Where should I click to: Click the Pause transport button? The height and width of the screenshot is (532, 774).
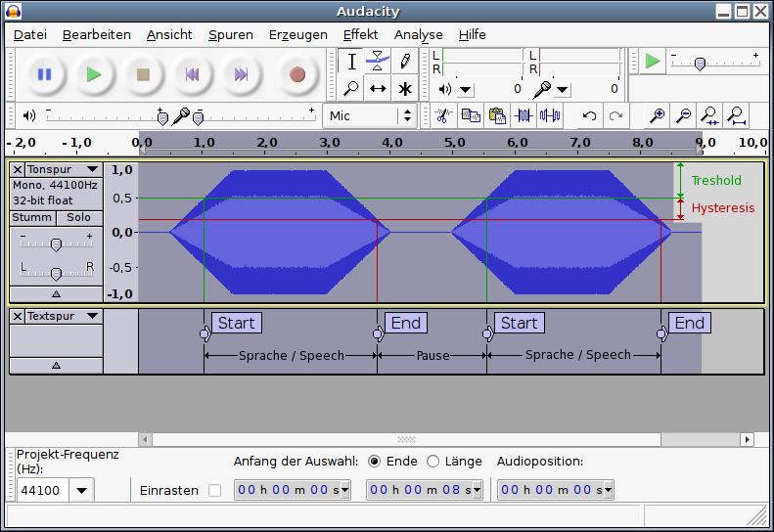point(44,74)
